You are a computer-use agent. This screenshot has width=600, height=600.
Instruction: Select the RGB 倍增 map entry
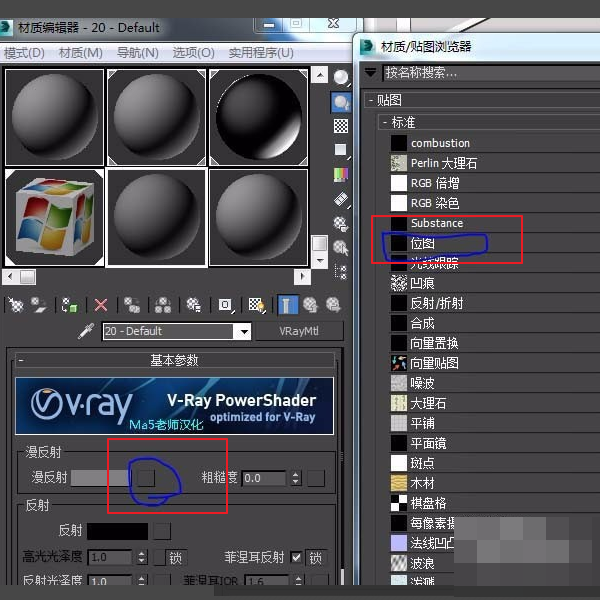coord(494,183)
